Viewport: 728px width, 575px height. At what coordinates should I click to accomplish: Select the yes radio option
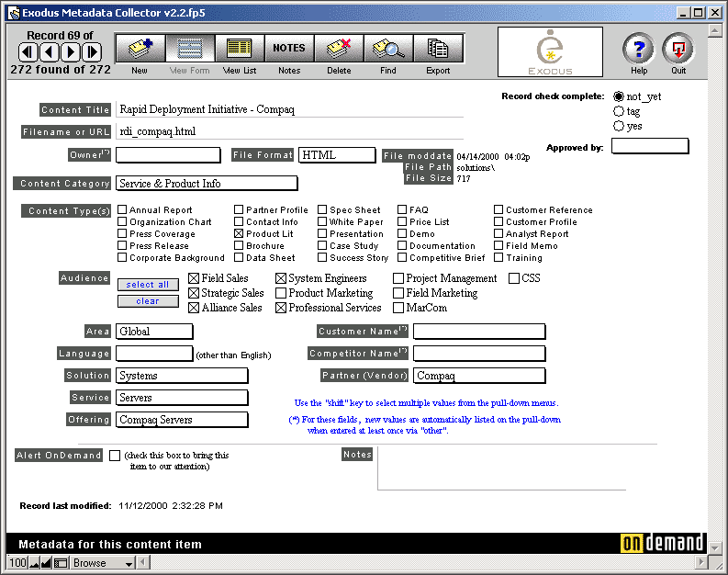[x=619, y=126]
